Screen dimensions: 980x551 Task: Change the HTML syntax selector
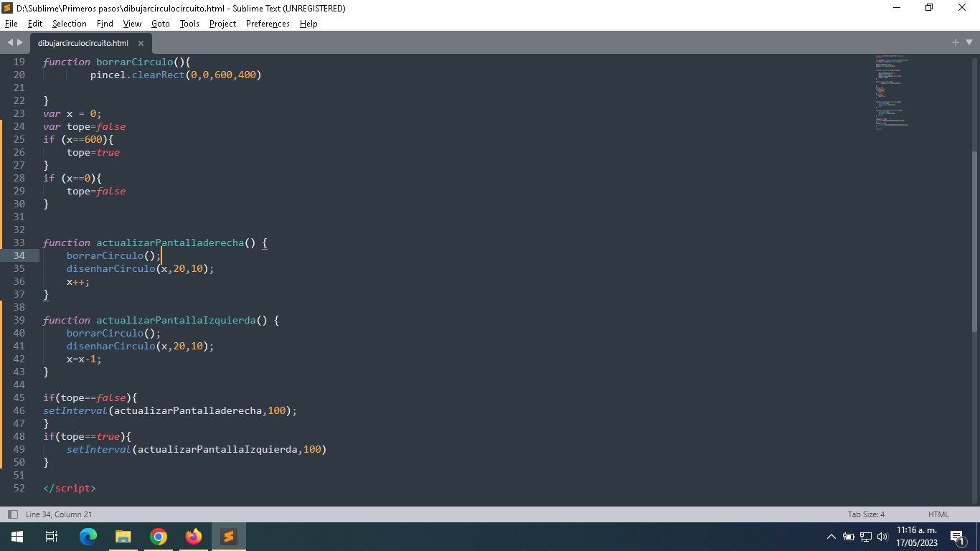click(x=938, y=514)
